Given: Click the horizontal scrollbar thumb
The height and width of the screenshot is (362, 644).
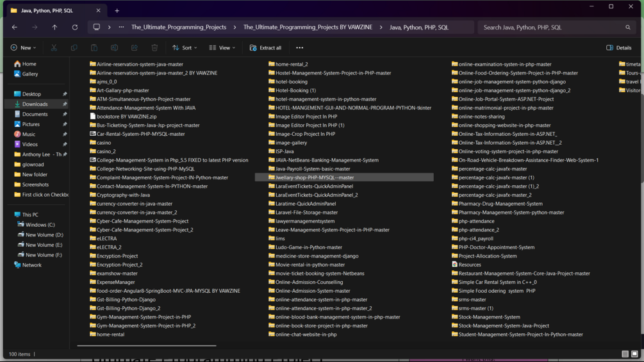Looking at the screenshot, I should (147, 345).
